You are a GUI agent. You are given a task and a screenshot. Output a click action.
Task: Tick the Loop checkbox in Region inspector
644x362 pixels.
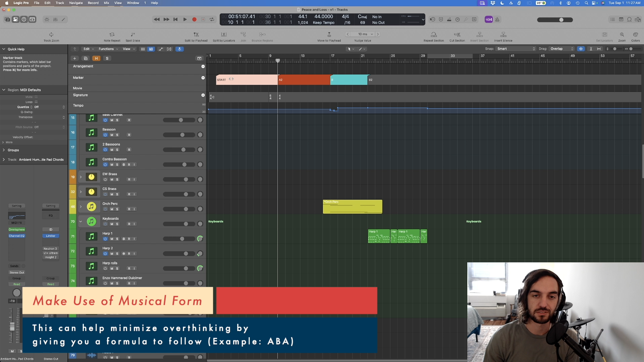coord(36,102)
